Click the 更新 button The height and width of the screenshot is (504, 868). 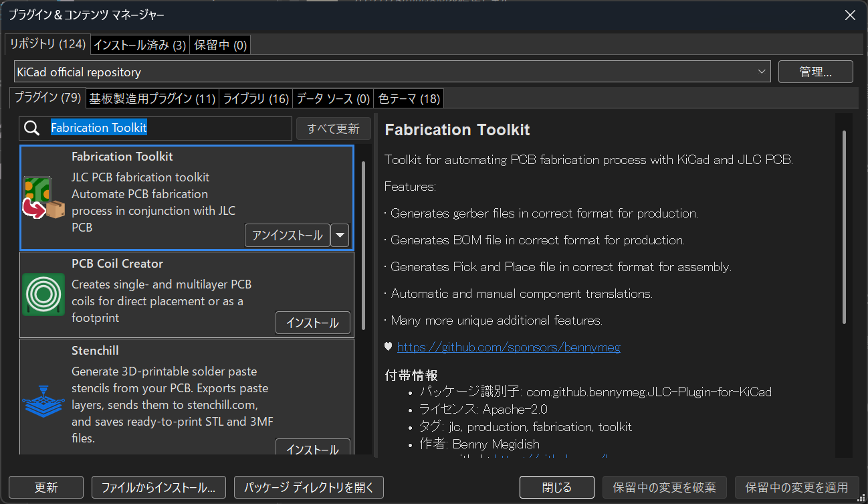46,487
